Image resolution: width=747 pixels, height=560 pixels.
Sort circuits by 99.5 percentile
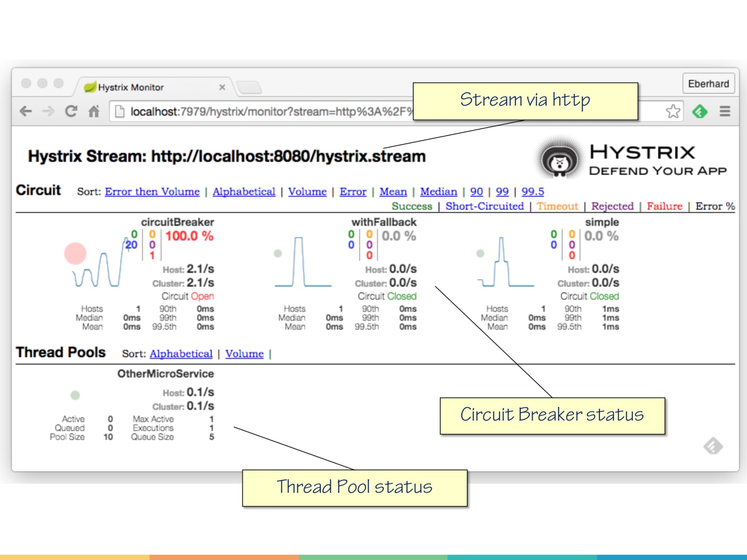click(533, 191)
